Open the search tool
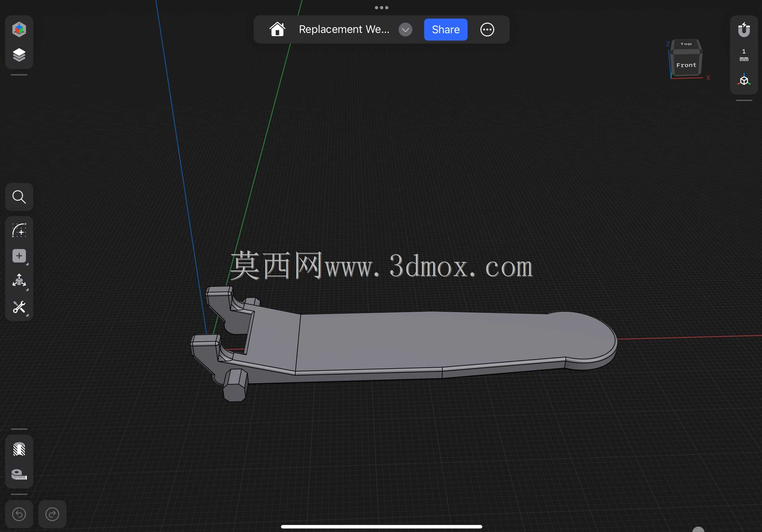 click(x=19, y=197)
